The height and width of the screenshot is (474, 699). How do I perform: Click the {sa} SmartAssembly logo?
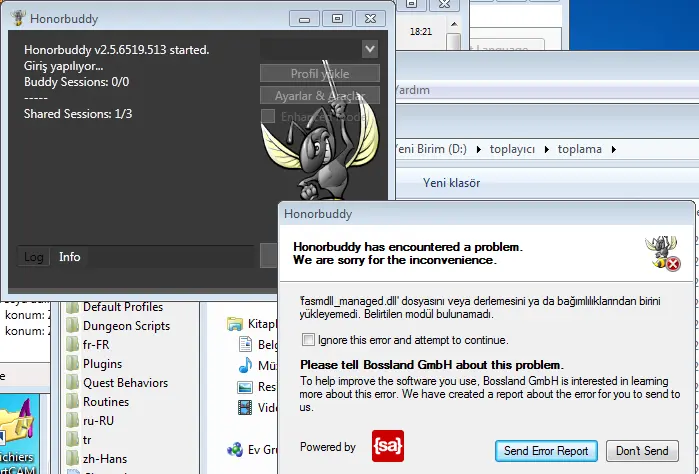pyautogui.click(x=388, y=446)
